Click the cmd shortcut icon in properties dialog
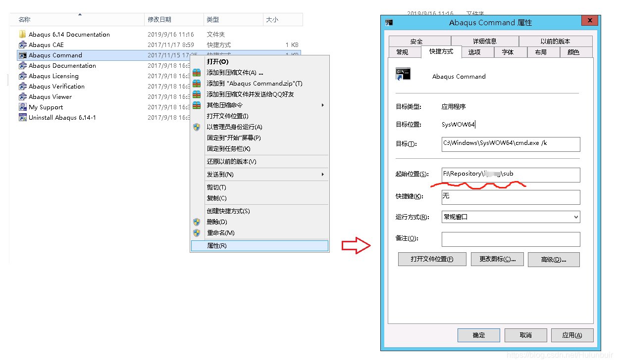This screenshot has width=618, height=364. tap(403, 74)
